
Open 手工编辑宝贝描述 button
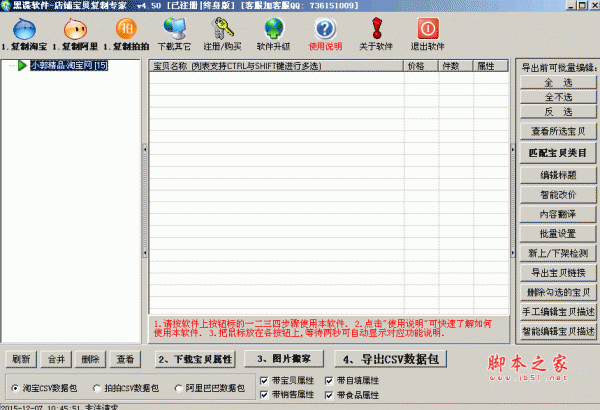(x=558, y=312)
